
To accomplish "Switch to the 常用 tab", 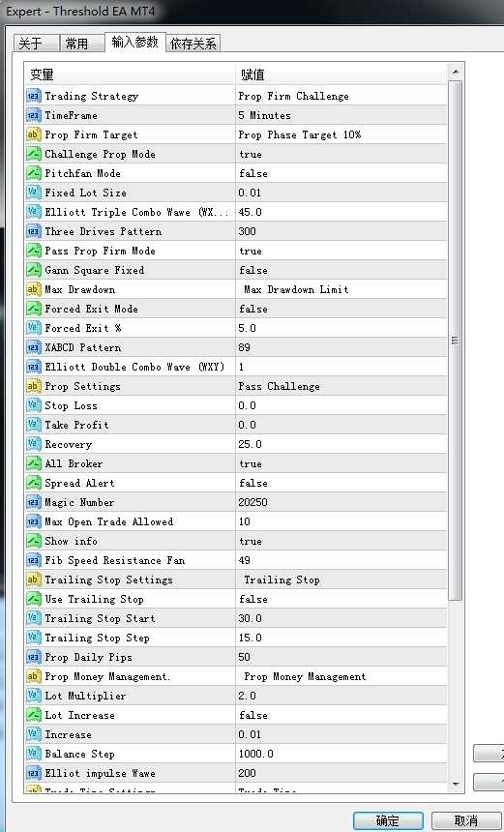I will pyautogui.click(x=81, y=44).
